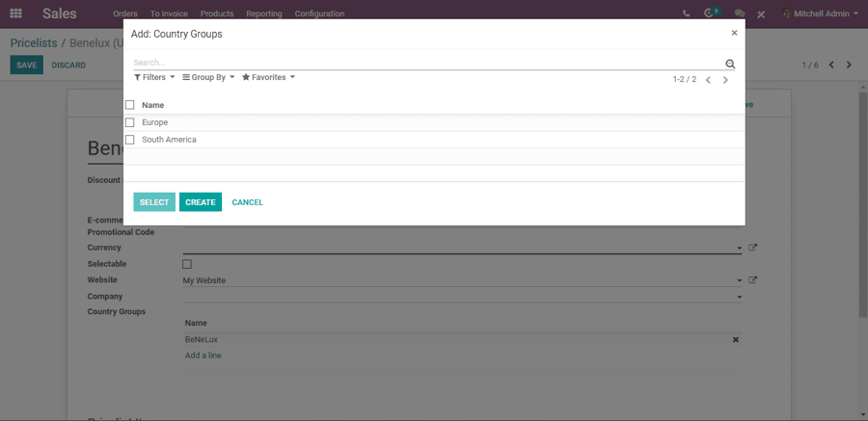This screenshot has height=421, width=868.
Task: Click the CANCEL button in dialog
Action: [x=248, y=202]
